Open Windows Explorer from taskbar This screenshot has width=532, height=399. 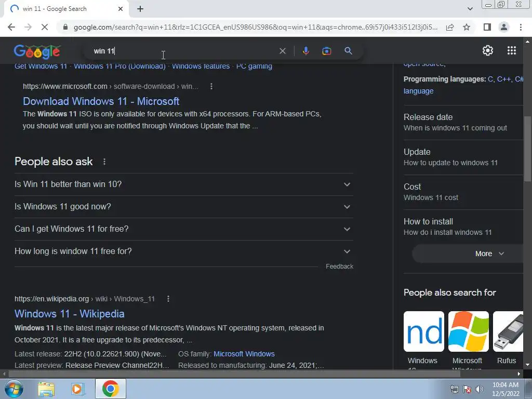(46, 389)
